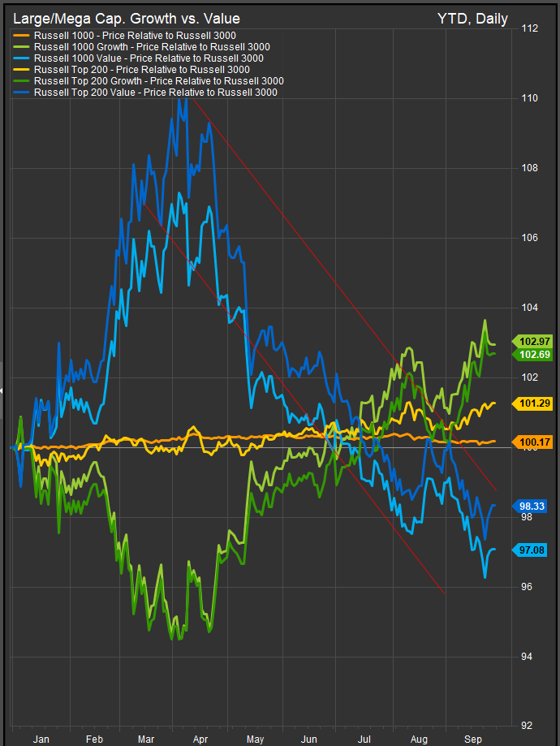Click the chart title Large/Mega Cap. Growth vs. Value
Viewport: 560px width, 746px height.
click(127, 18)
